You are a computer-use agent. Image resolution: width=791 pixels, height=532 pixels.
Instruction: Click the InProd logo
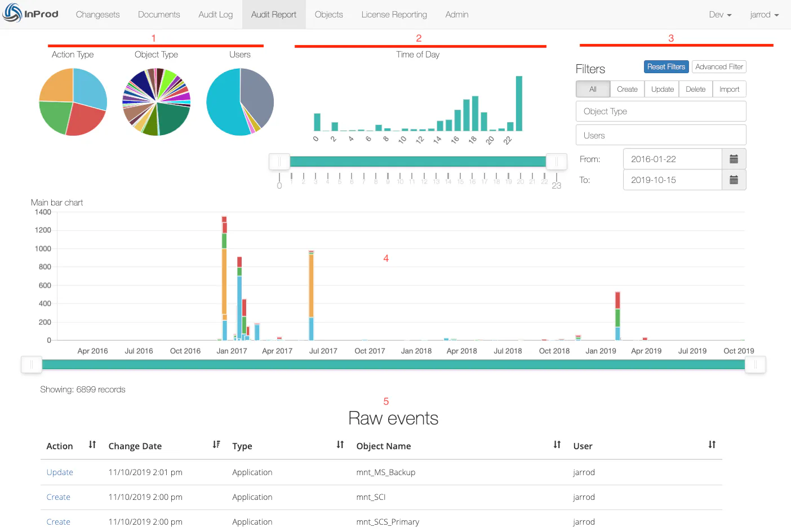(30, 13)
